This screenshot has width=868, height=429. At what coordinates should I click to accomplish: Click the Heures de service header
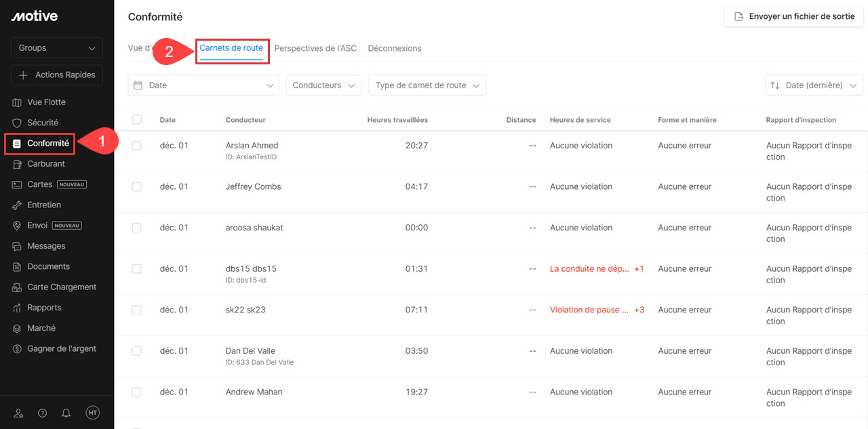580,120
